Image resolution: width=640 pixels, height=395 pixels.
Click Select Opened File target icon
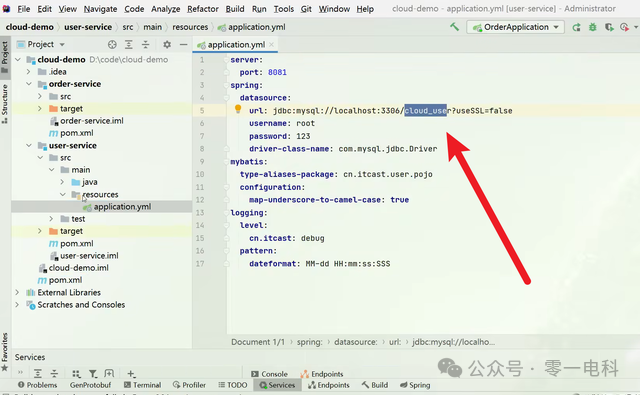[112, 44]
